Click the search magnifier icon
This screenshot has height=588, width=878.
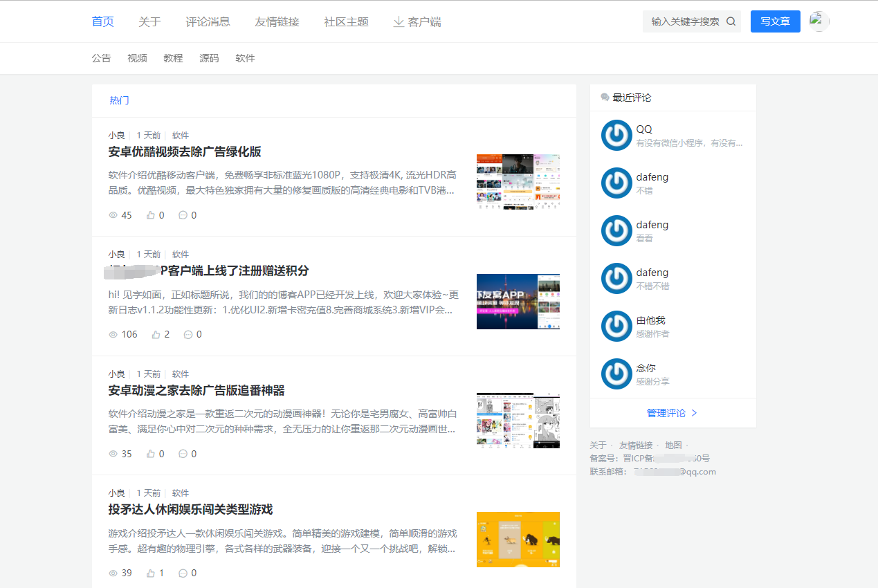click(x=731, y=21)
